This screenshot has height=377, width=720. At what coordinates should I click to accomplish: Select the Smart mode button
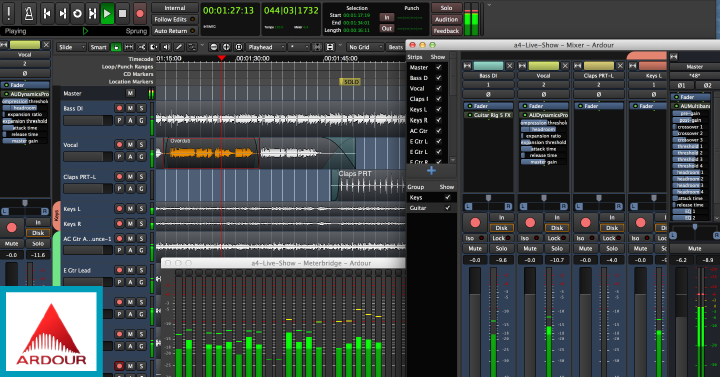pos(98,47)
